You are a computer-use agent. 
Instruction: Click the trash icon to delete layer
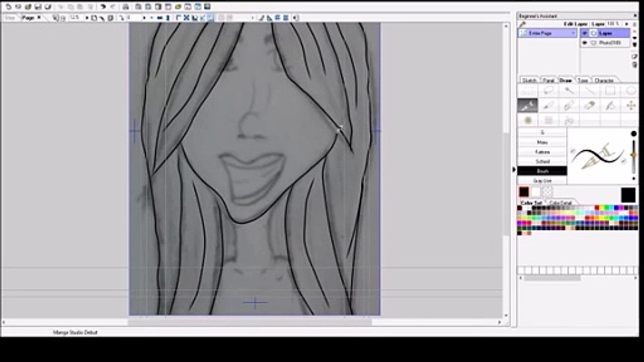634,65
